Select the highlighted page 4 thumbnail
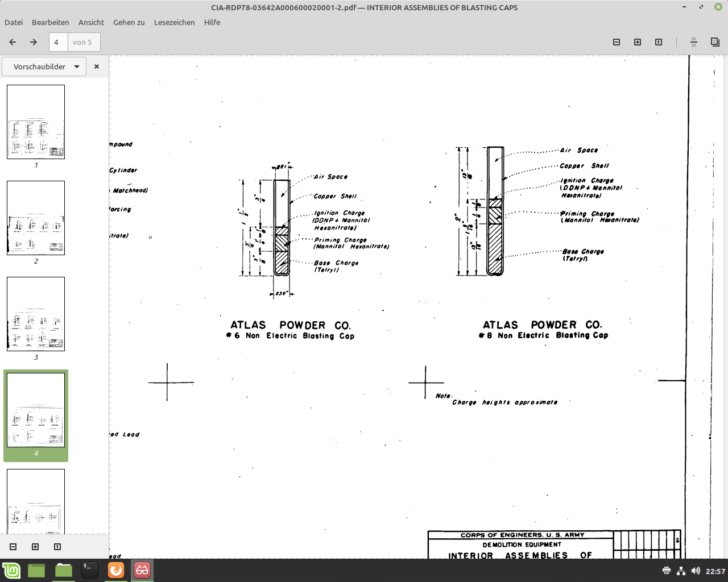The width and height of the screenshot is (728, 582). (36, 410)
